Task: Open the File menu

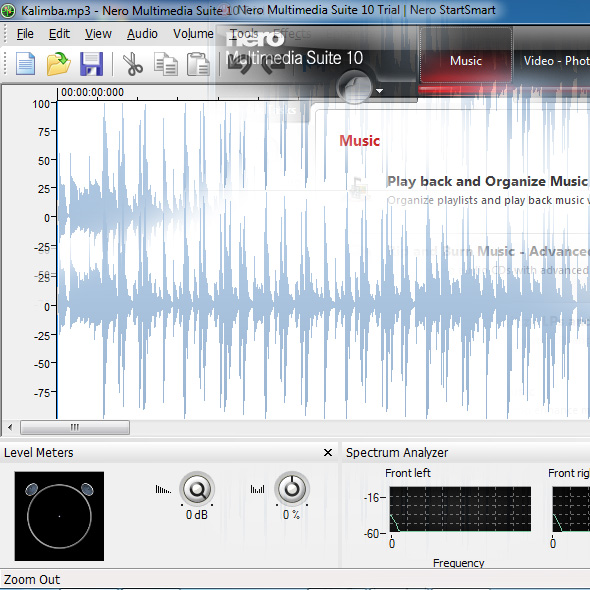Action: (x=25, y=34)
